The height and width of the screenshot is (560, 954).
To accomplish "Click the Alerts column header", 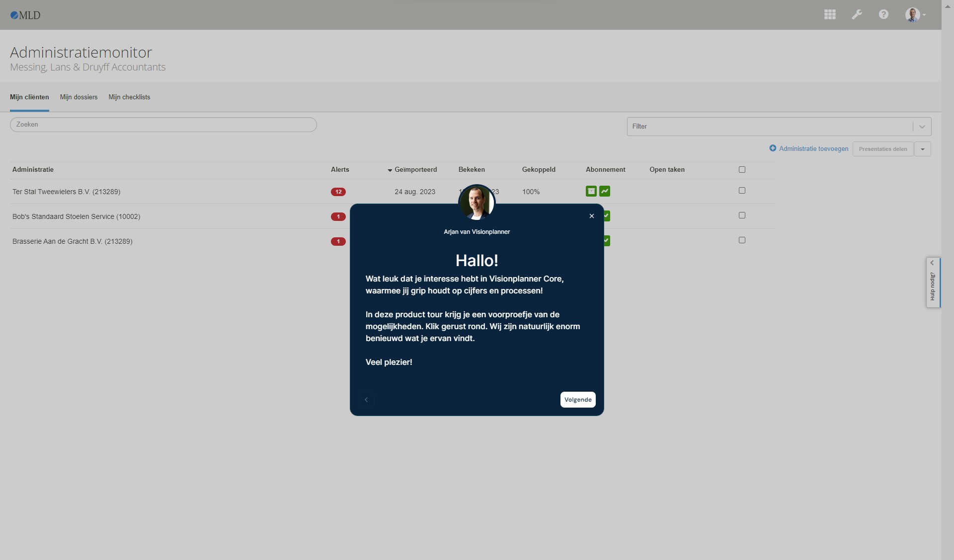I will coord(340,170).
